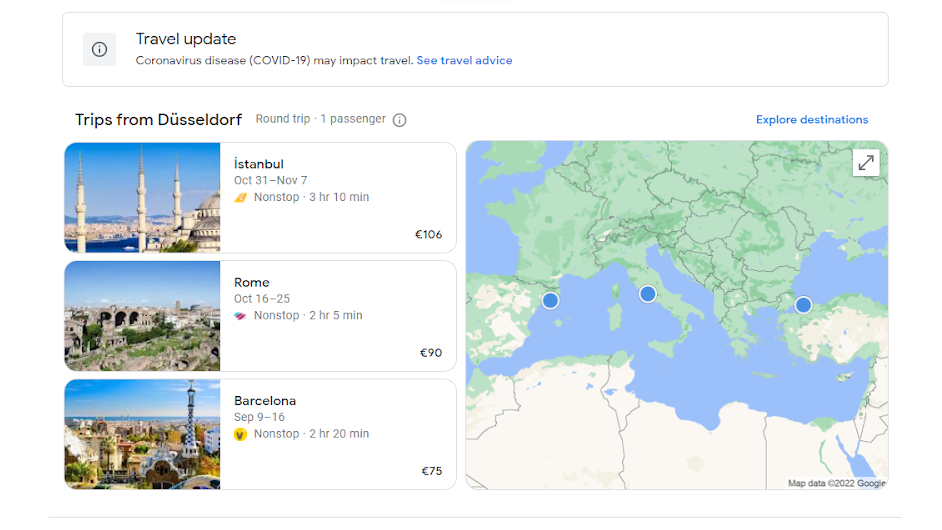Screen dimensions: 942x530
Task: Click the Istanbul mosque thumbnail image
Action: pyautogui.click(x=142, y=198)
